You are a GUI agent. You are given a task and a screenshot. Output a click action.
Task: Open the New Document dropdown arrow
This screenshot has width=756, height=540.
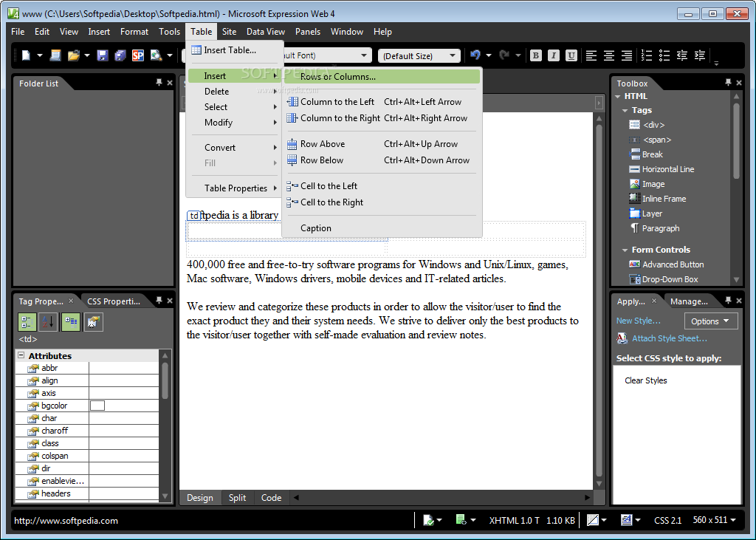point(40,55)
